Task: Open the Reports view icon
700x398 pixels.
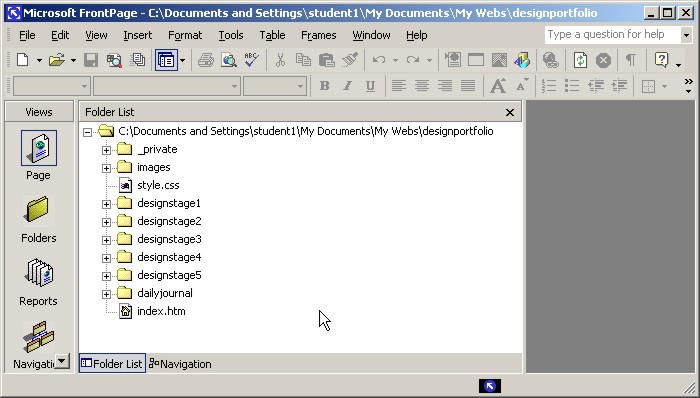Action: pyautogui.click(x=39, y=273)
